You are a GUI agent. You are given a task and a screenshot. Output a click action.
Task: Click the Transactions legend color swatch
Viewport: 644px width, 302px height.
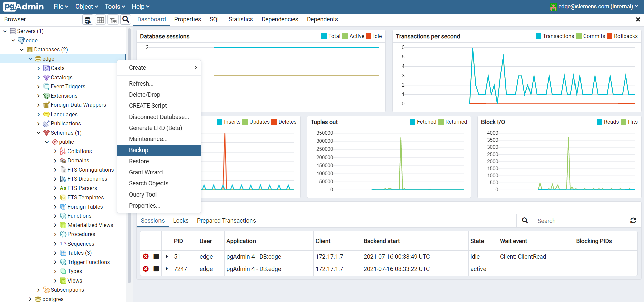point(539,36)
